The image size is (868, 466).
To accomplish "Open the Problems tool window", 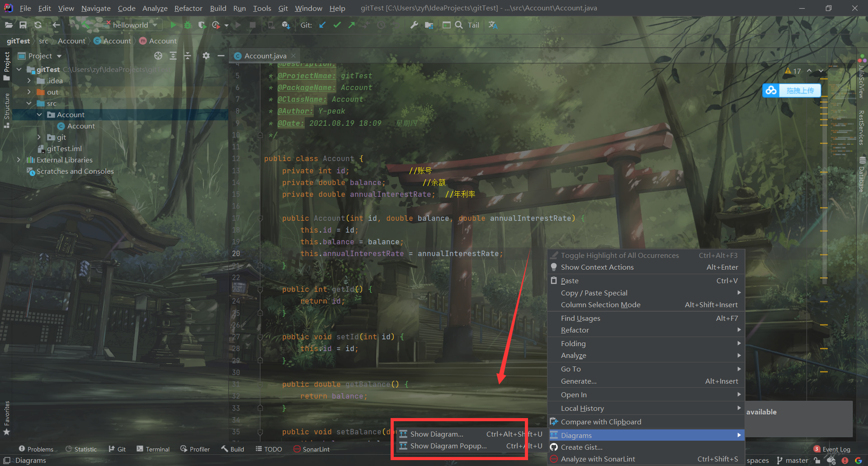I will coord(36,449).
